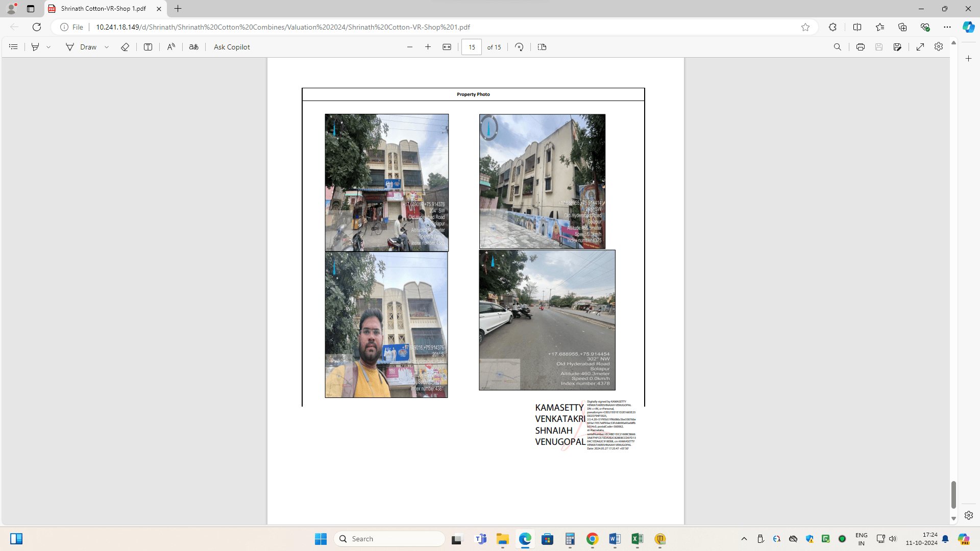The height and width of the screenshot is (551, 980).
Task: Open PDF viewer settings gear
Action: coord(939,47)
